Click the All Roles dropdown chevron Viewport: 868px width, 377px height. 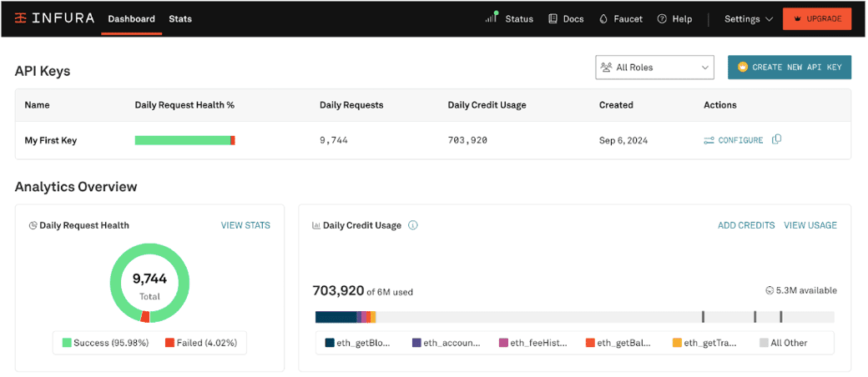[704, 68]
